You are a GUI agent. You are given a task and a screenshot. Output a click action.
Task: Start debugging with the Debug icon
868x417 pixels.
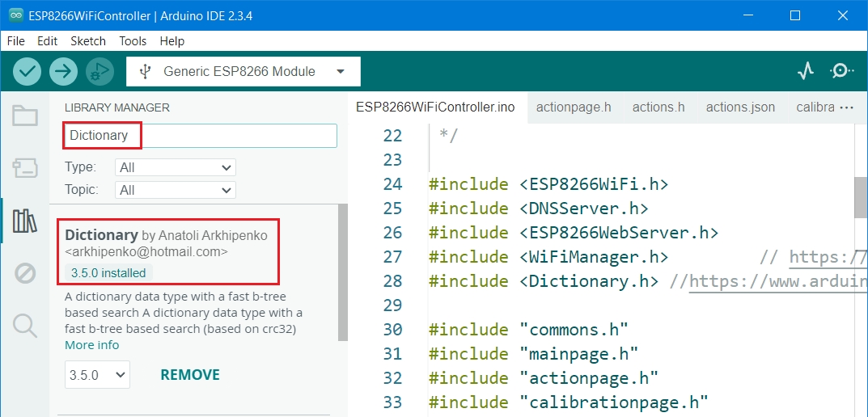pos(100,71)
